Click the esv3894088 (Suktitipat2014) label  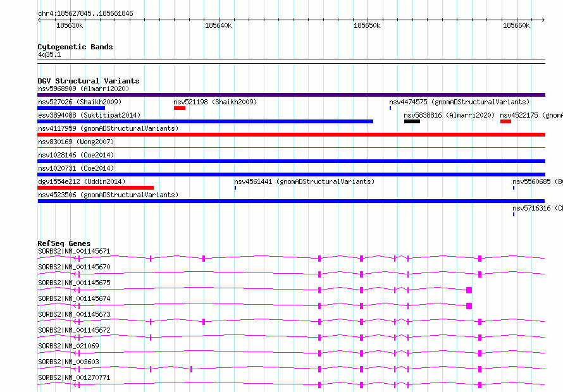(x=89, y=115)
